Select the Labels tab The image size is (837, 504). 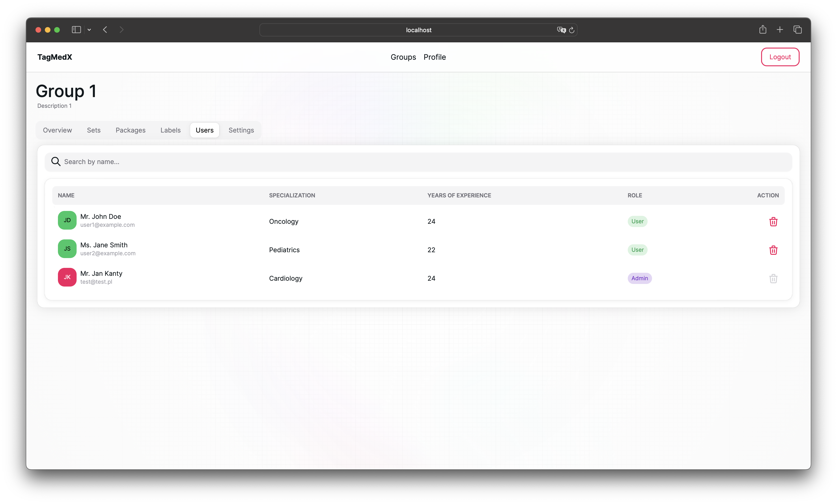[x=170, y=130]
